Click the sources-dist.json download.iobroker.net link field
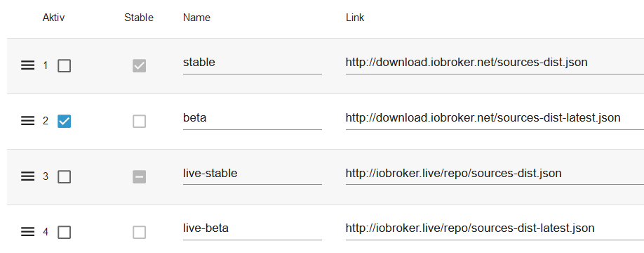This screenshot has height=253, width=644. pos(495,63)
